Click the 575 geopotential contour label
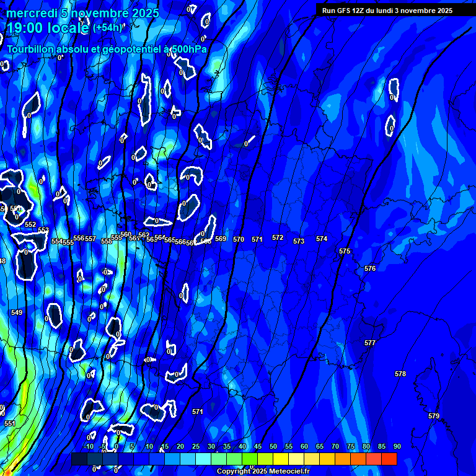The width and height of the screenshot is (476, 476). click(x=345, y=251)
